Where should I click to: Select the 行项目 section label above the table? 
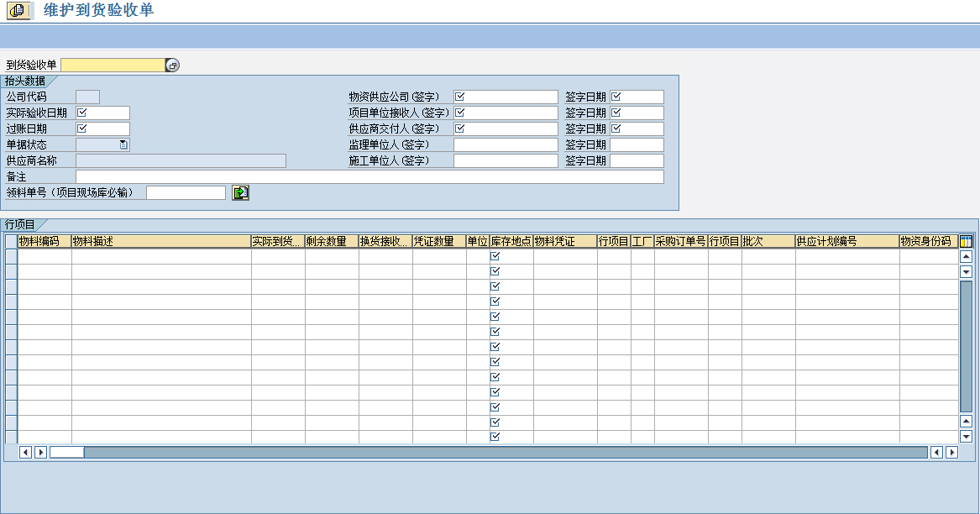(x=20, y=224)
